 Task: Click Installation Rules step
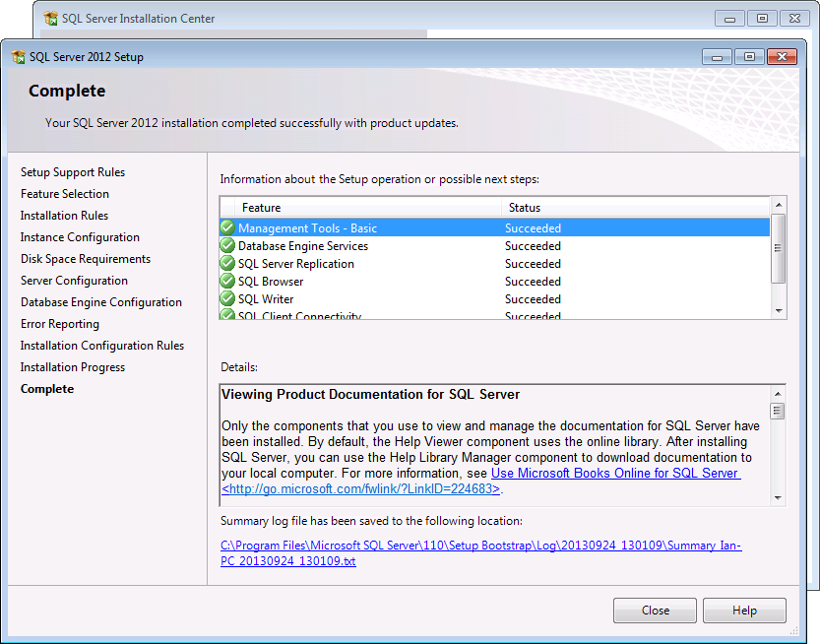(x=64, y=216)
